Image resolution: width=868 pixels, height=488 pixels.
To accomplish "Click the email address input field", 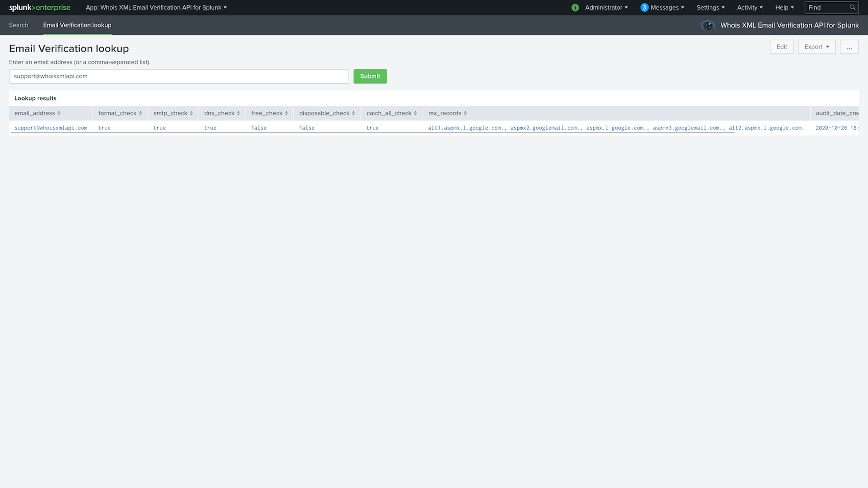I will point(179,77).
